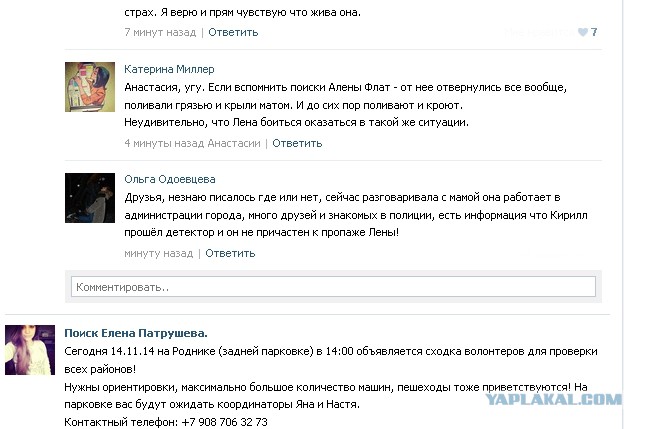This screenshot has height=429, width=648.
Task: Reply to Ольга Одоевцева's comment via Ответить
Action: click(230, 253)
